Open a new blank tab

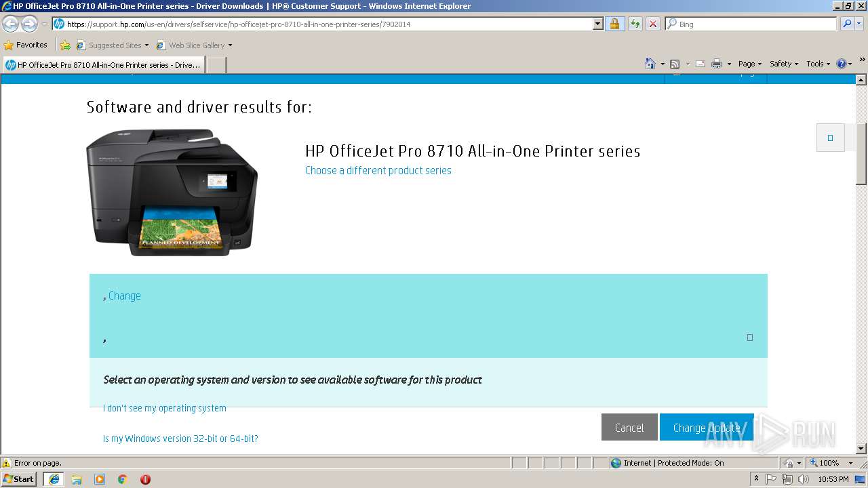(216, 65)
